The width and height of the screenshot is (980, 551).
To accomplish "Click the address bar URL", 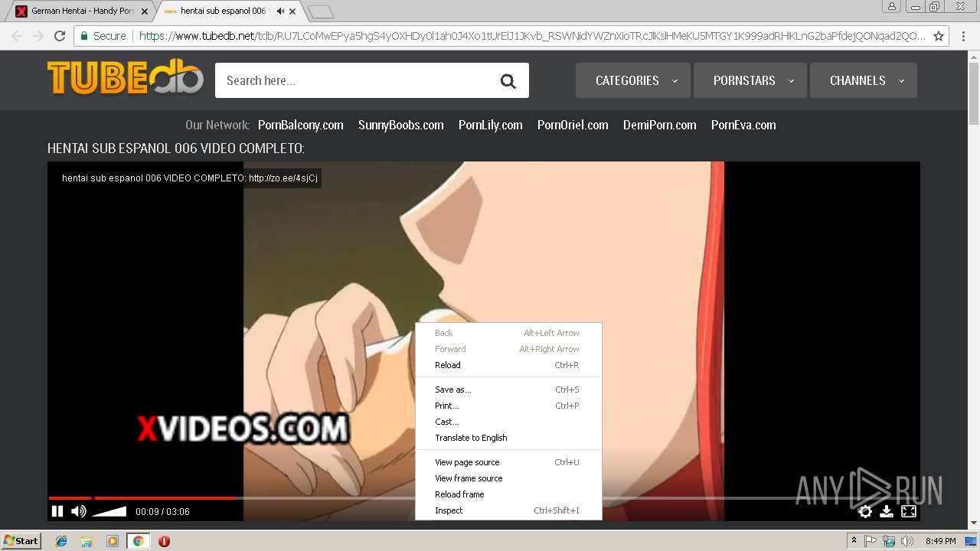I will (532, 36).
